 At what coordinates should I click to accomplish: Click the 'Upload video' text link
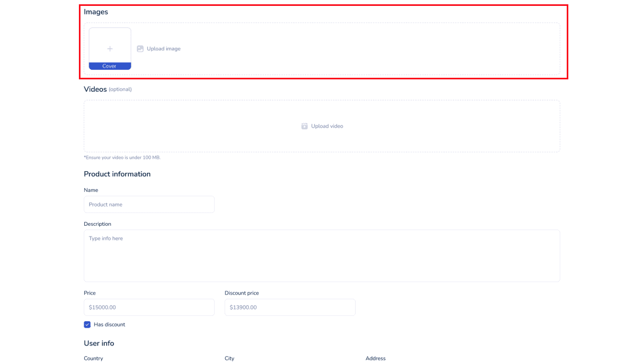click(x=327, y=126)
